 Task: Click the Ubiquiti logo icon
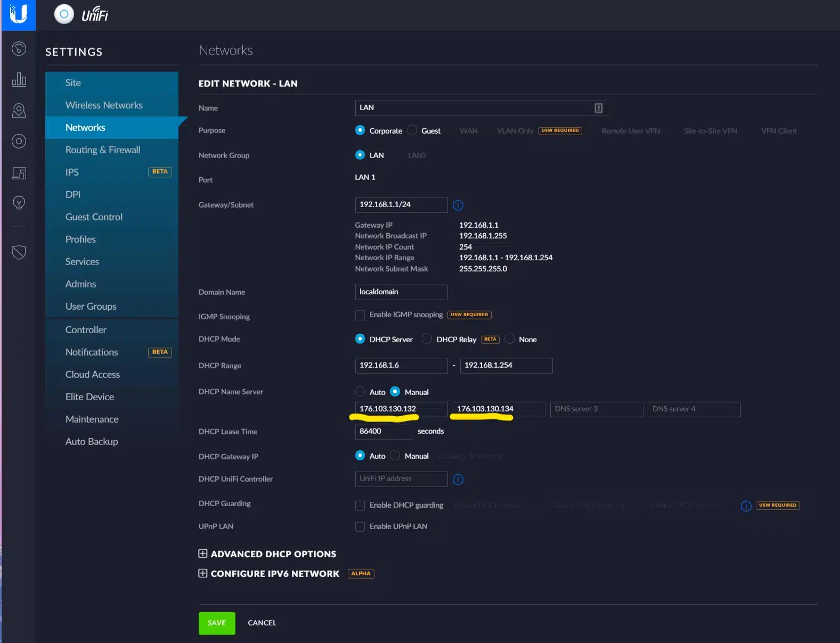[x=19, y=14]
